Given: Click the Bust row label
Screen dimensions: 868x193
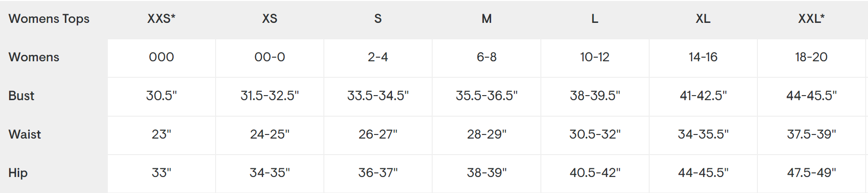Looking at the screenshot, I should click(21, 96).
